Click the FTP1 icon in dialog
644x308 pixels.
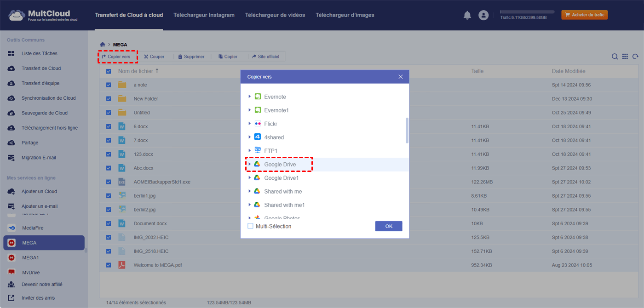(x=258, y=150)
